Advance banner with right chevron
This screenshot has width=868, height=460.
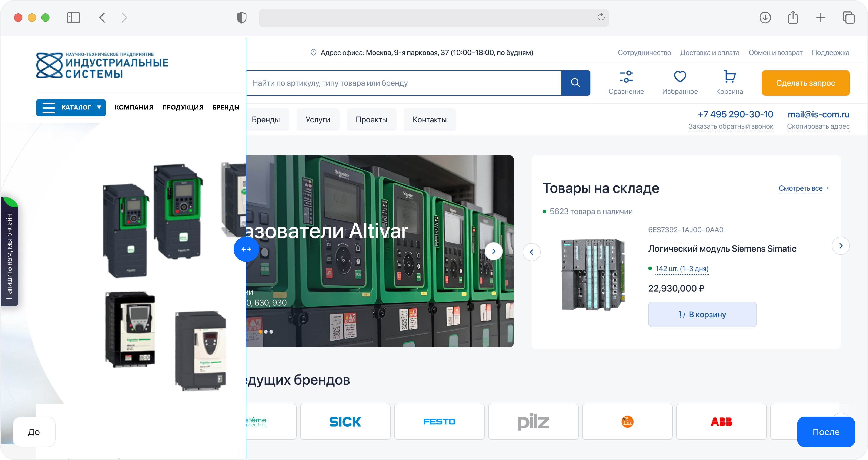(494, 251)
